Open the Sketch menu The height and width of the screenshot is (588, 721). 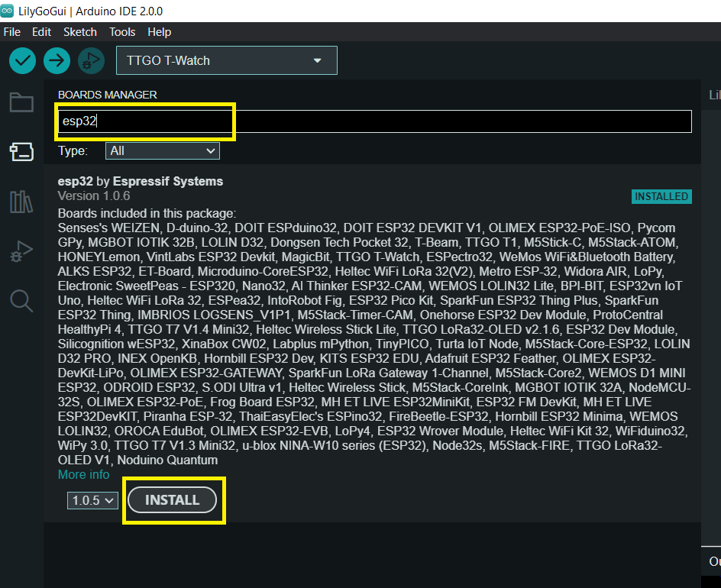pyautogui.click(x=80, y=32)
